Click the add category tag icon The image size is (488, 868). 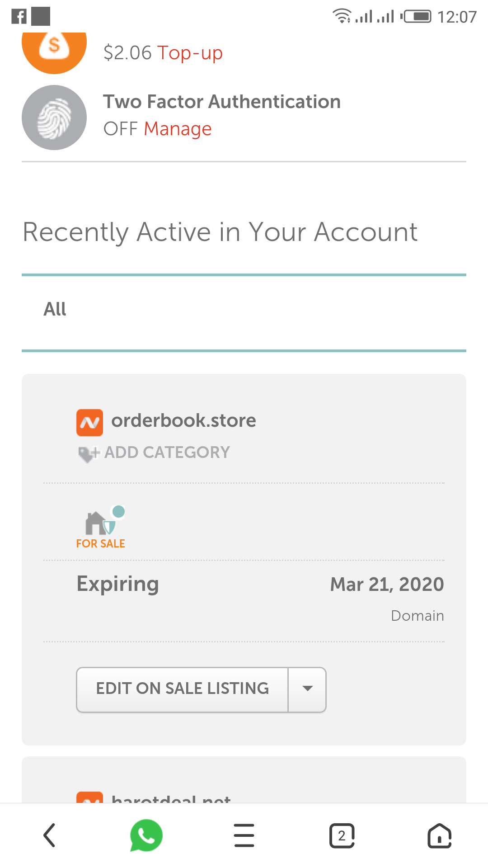click(88, 453)
